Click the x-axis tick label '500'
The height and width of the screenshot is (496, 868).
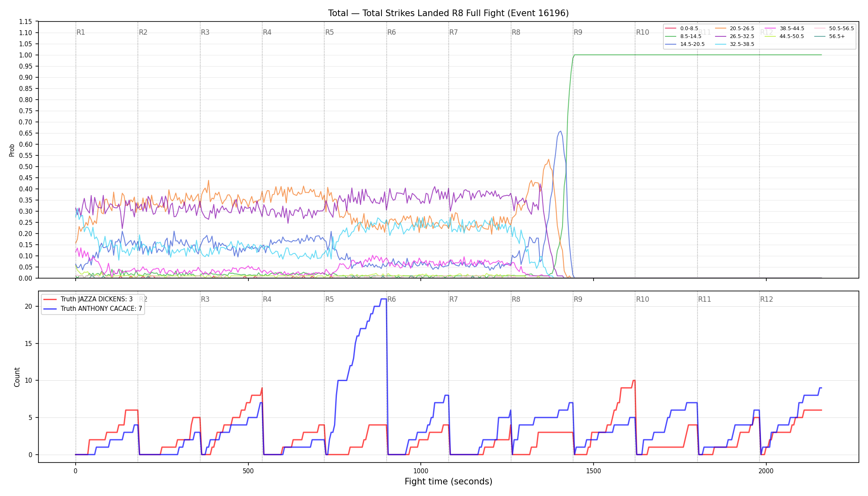click(x=248, y=471)
